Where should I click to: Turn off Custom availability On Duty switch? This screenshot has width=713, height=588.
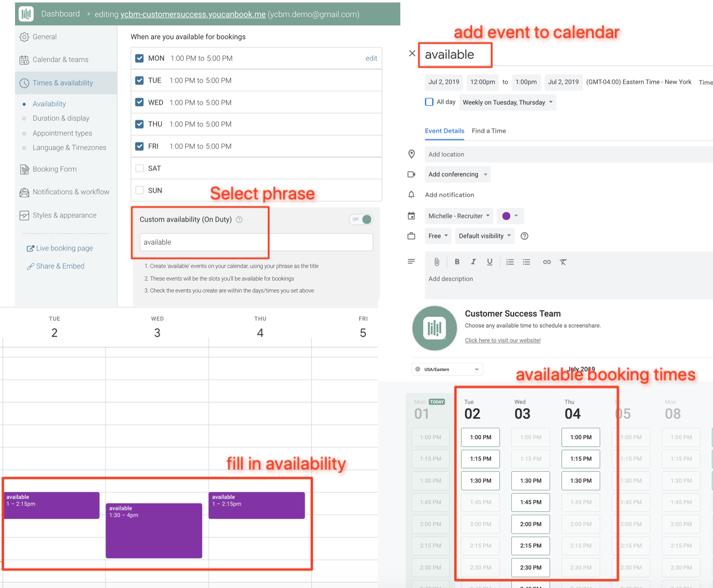361,219
